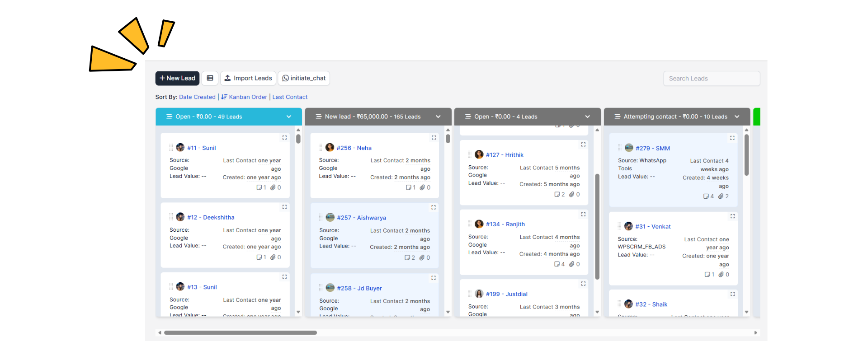Image resolution: width=868 pixels, height=341 pixels.
Task: Click the Import Leads button
Action: click(248, 78)
